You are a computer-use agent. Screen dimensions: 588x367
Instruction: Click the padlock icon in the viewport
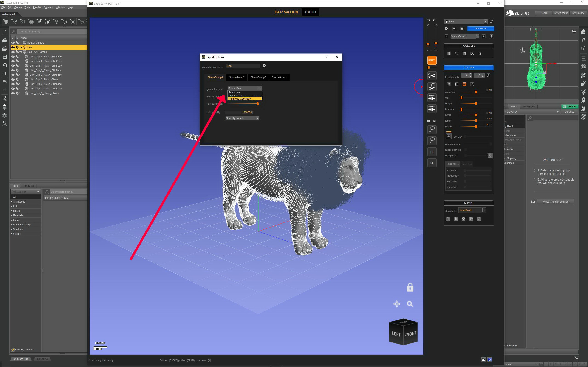point(410,287)
